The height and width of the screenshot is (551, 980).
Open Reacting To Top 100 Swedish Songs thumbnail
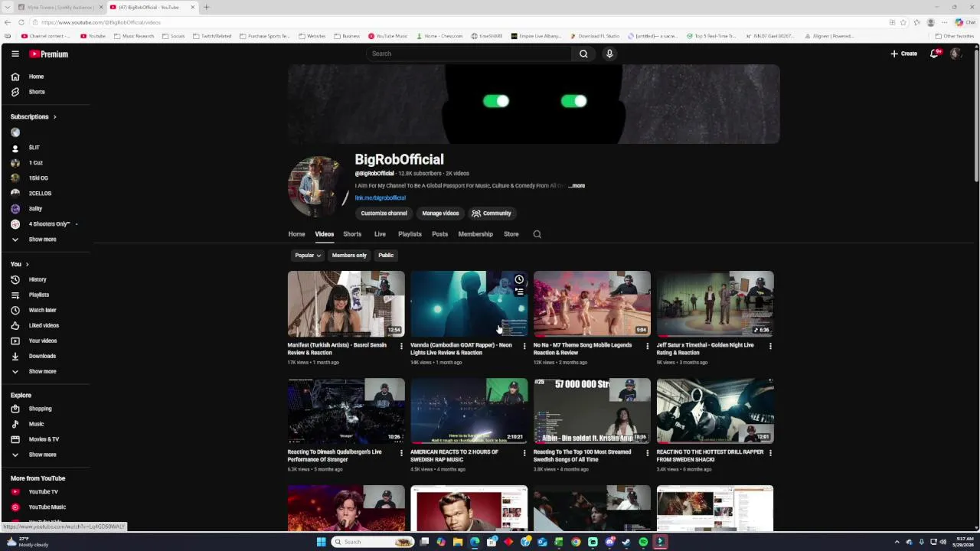click(x=592, y=411)
